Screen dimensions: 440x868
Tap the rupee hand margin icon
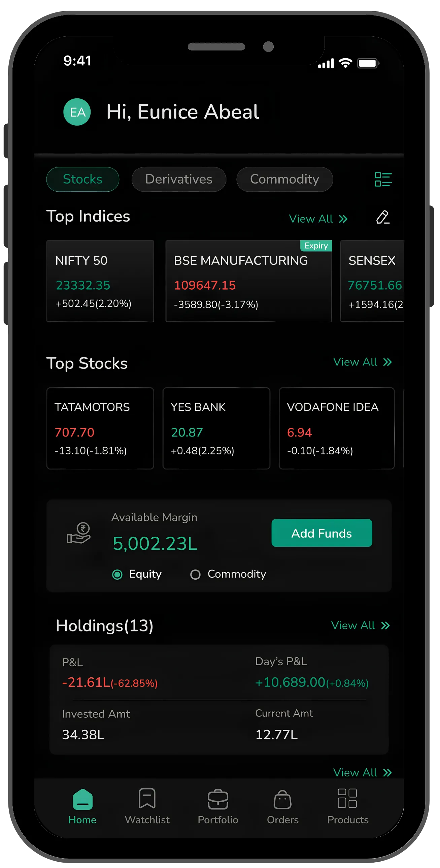78,533
